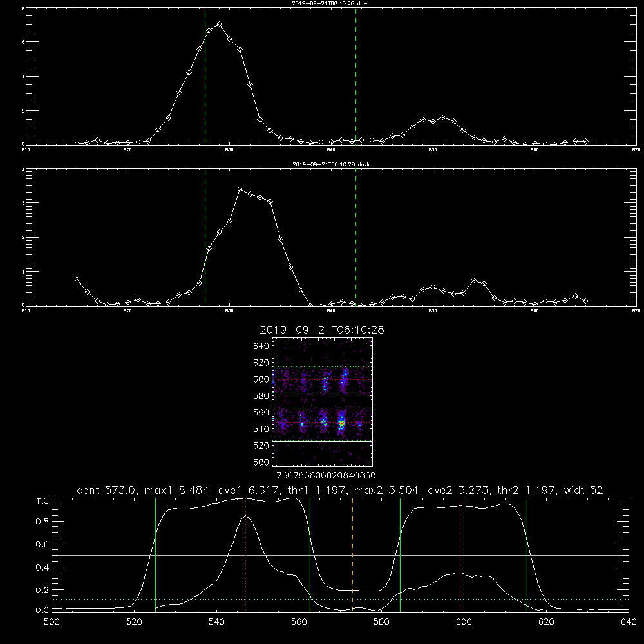
Task: Click the '640' label on bottom plot x-axis
Action: coord(629,622)
